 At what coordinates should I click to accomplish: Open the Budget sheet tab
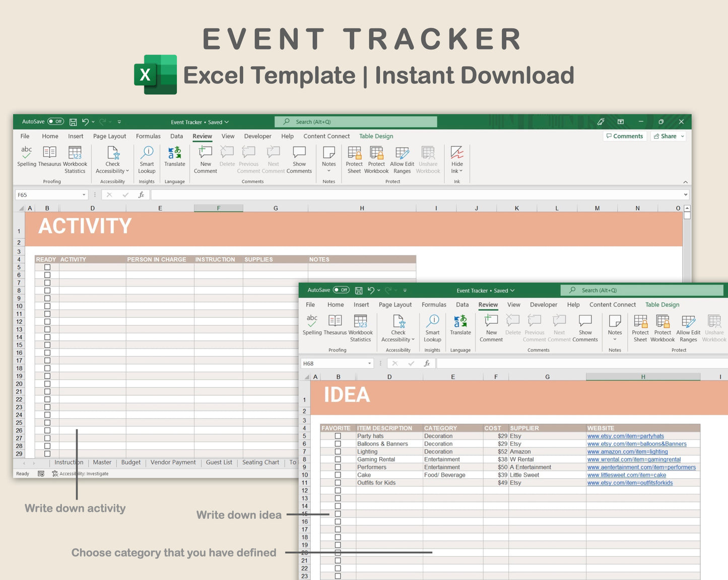(130, 462)
